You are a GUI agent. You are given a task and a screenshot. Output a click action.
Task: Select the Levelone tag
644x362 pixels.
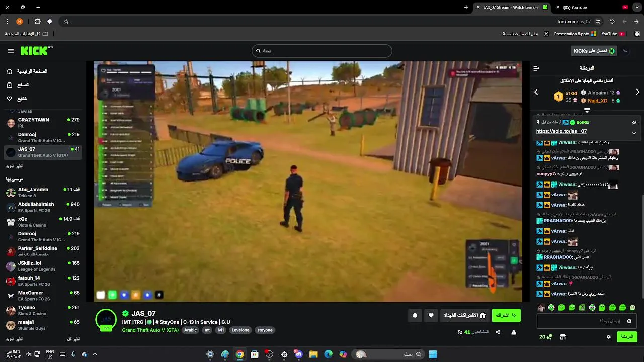coord(240,330)
